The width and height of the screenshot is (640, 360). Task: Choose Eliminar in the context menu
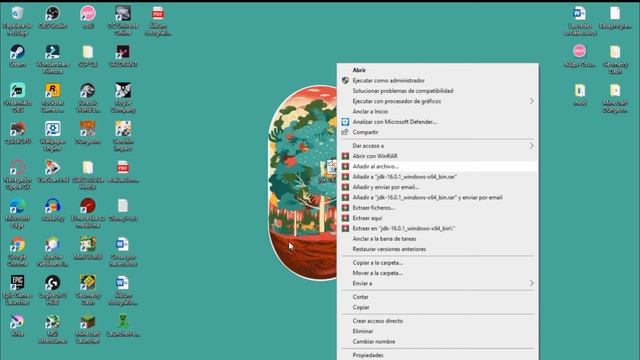coord(438,331)
